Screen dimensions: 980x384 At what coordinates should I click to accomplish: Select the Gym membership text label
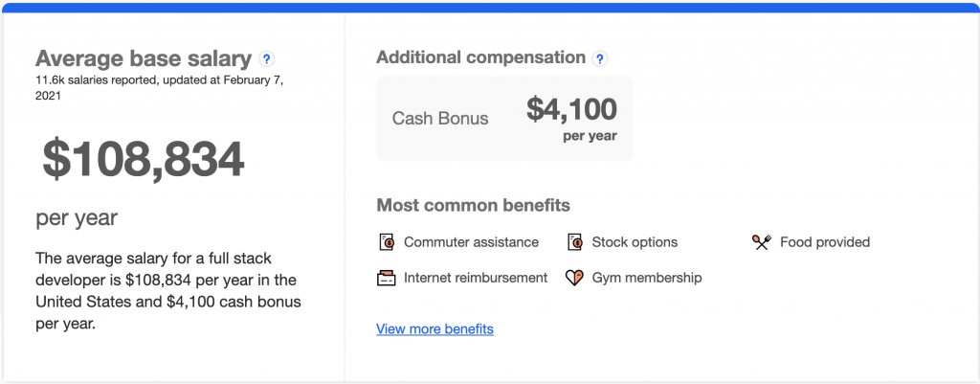pyautogui.click(x=647, y=279)
